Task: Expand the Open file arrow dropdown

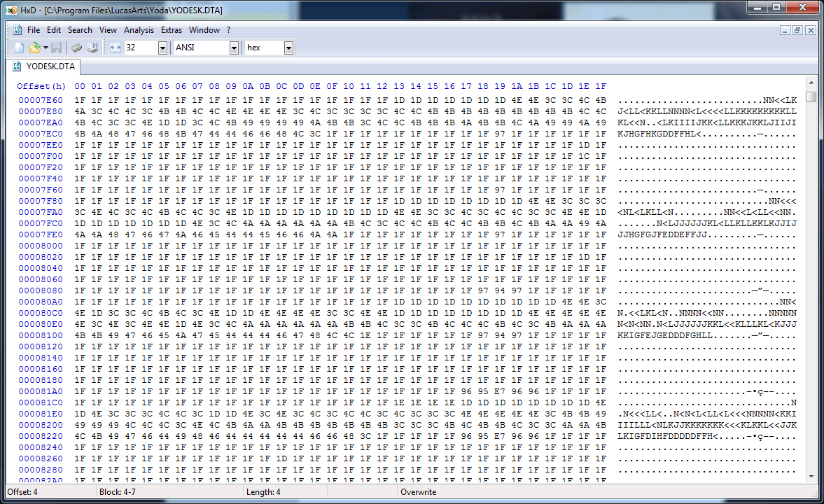Action: [x=46, y=48]
